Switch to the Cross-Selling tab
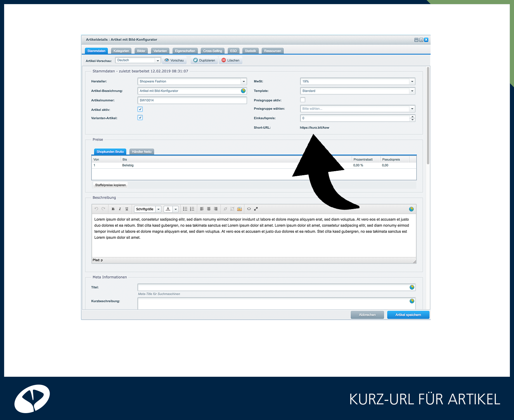The image size is (514, 420). (x=212, y=51)
